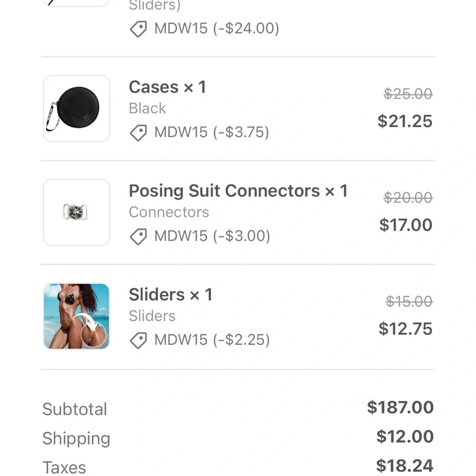
Task: Click the Taxes amount $18.24
Action: pyautogui.click(x=405, y=466)
